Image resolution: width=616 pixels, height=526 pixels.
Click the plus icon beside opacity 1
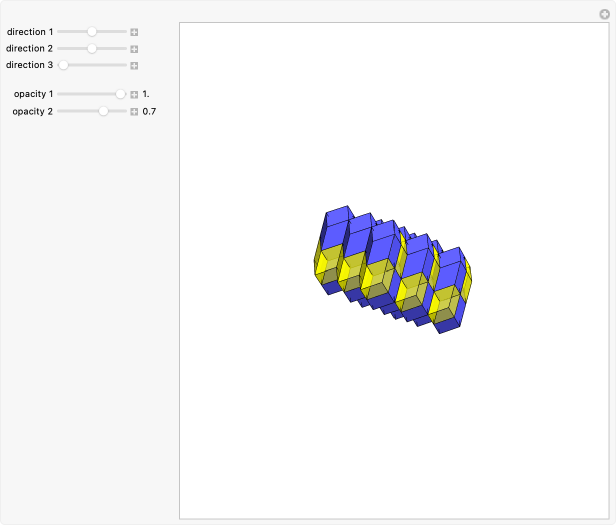coord(134,94)
